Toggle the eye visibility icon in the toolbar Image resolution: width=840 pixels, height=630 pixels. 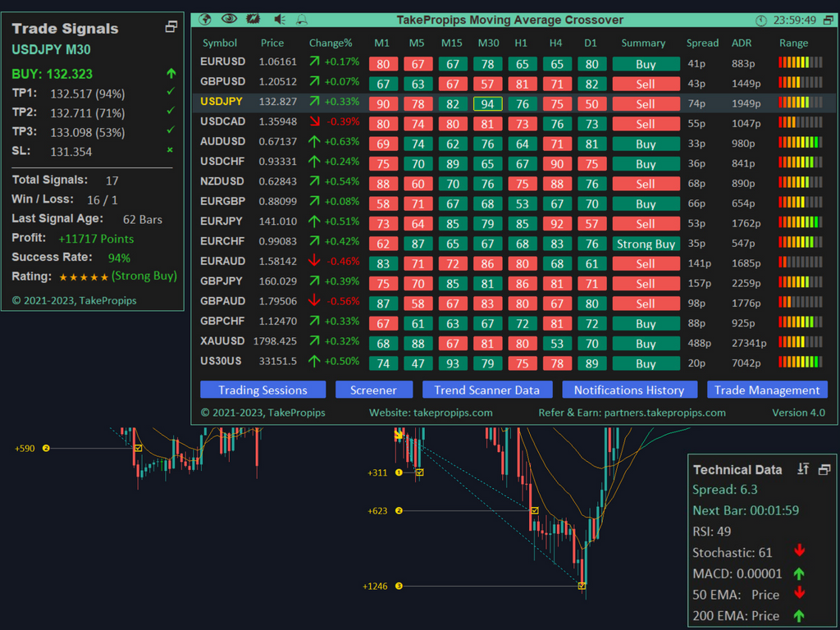(231, 19)
